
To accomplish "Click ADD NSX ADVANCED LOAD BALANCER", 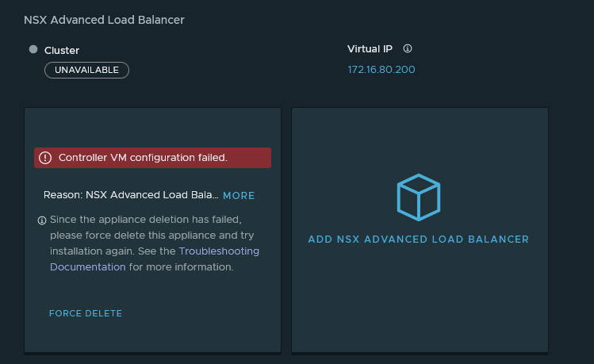I will pyautogui.click(x=418, y=239).
